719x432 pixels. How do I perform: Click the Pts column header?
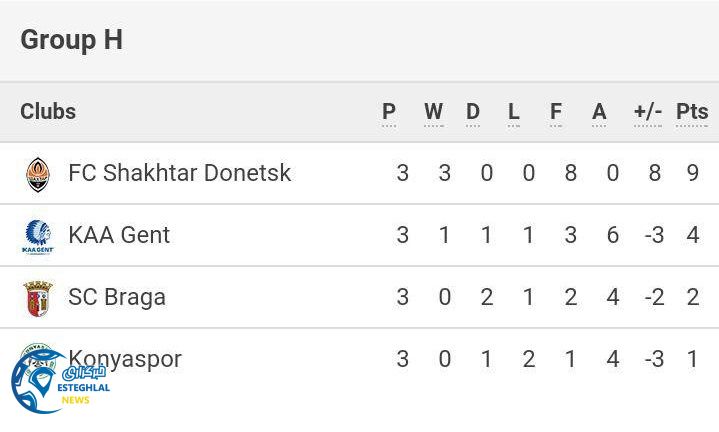[x=692, y=112]
